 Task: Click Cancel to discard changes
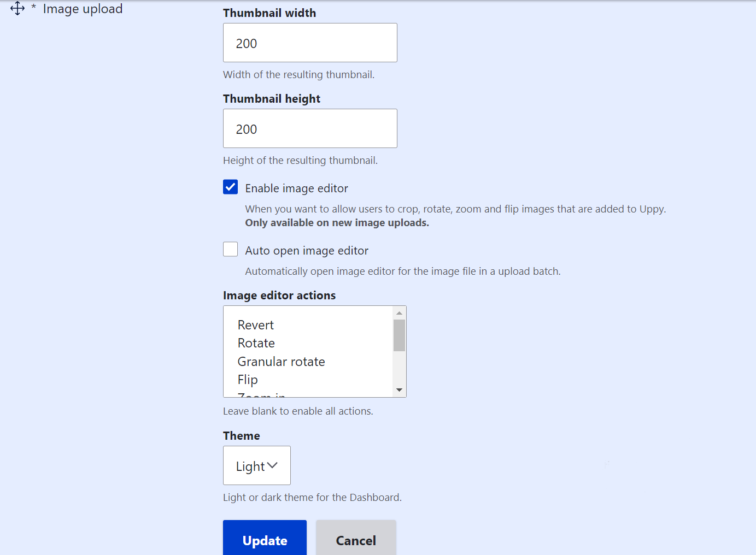coord(356,540)
